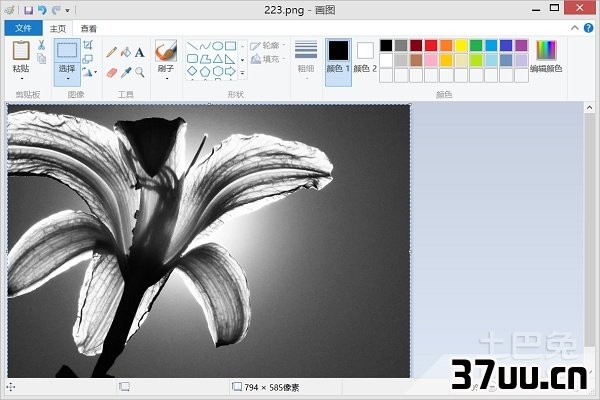Select the Magnifier zoom tool

pyautogui.click(x=140, y=72)
